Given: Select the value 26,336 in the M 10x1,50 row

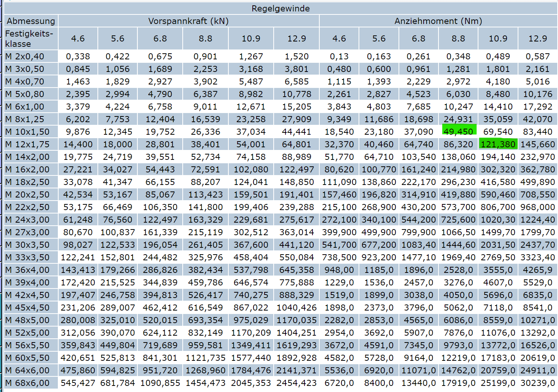Looking at the screenshot, I should (x=206, y=132).
